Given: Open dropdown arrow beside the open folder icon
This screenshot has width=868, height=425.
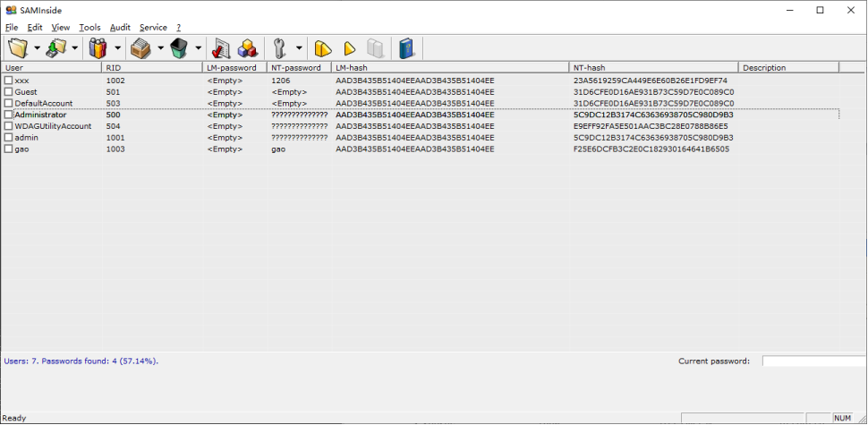Looking at the screenshot, I should pos(37,48).
